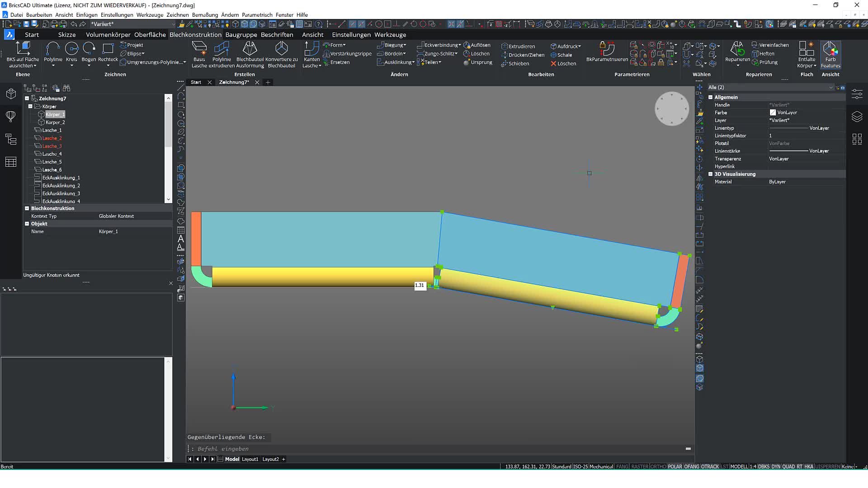Click the red Löschen X icon
The height and width of the screenshot is (488, 868).
(x=553, y=64)
